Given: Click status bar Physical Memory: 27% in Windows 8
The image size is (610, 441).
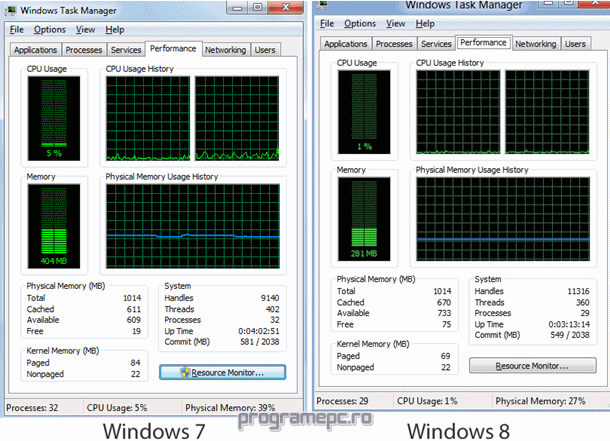Looking at the screenshot, I should click(x=540, y=401).
